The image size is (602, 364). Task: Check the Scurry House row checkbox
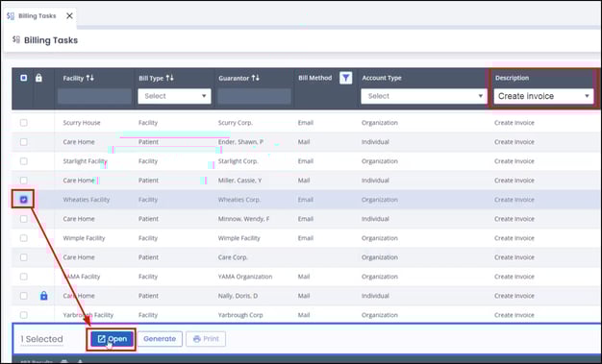pyautogui.click(x=24, y=123)
